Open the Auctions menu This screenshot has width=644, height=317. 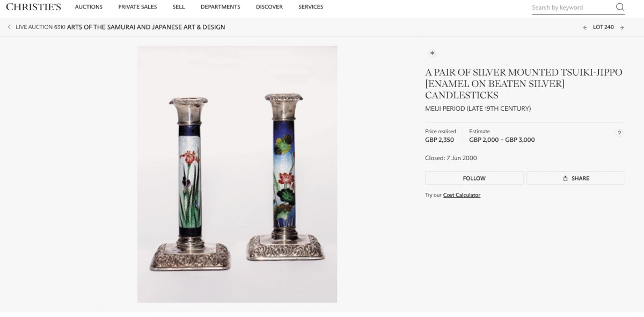(x=89, y=7)
